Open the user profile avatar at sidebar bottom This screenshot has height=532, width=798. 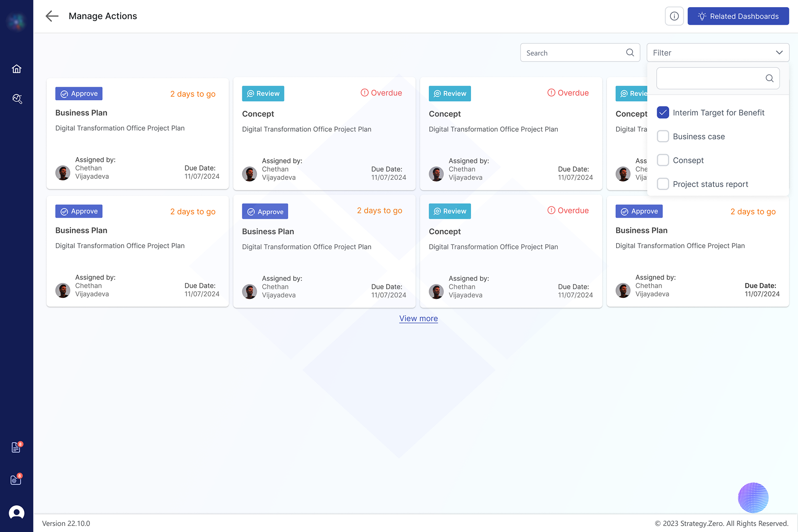(16, 512)
